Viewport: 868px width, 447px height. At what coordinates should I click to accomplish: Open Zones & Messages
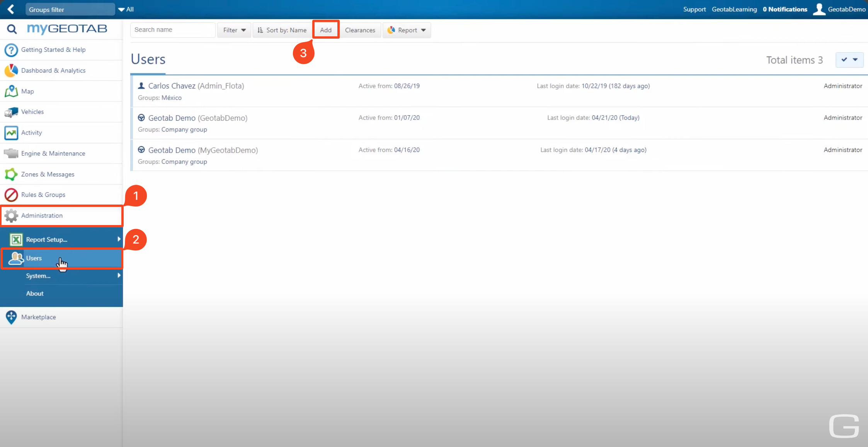(x=48, y=174)
